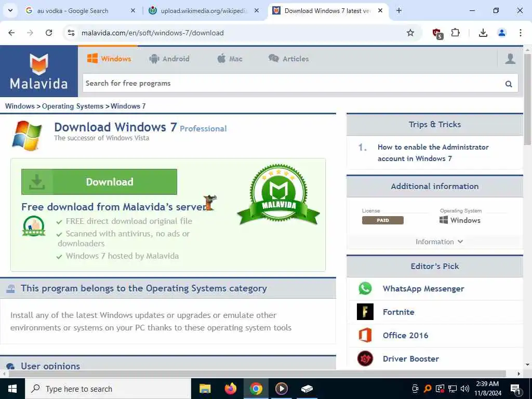
Task: Click the Windows operating system link
Action: 460,220
